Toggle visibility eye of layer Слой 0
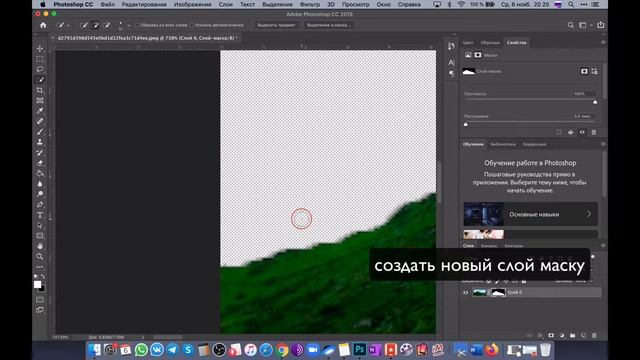This screenshot has width=640, height=360. (x=465, y=293)
